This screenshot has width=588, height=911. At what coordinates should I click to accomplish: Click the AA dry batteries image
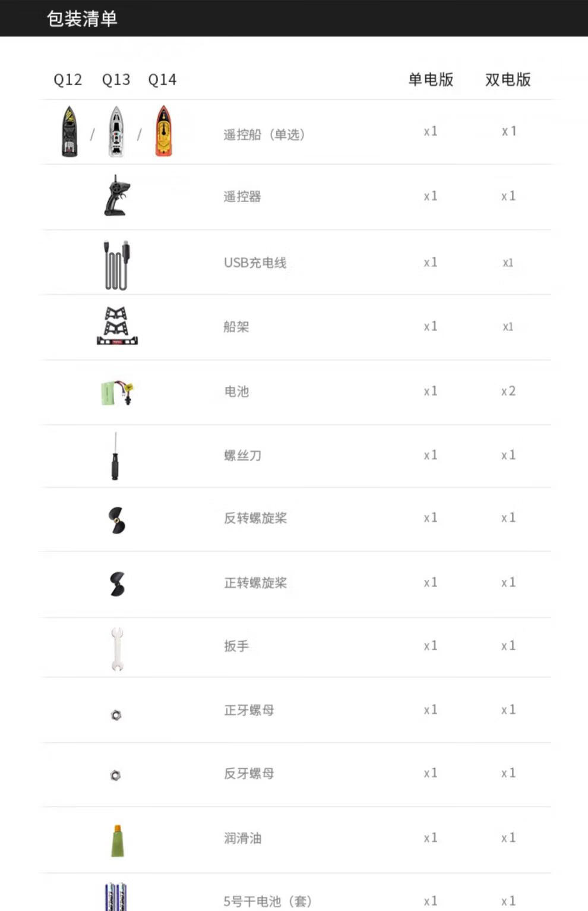(x=116, y=897)
